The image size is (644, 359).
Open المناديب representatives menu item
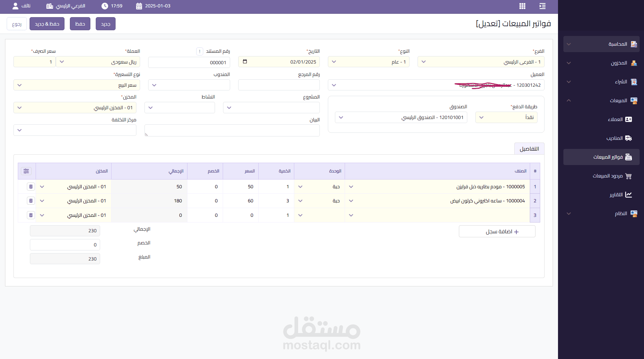pos(601,138)
